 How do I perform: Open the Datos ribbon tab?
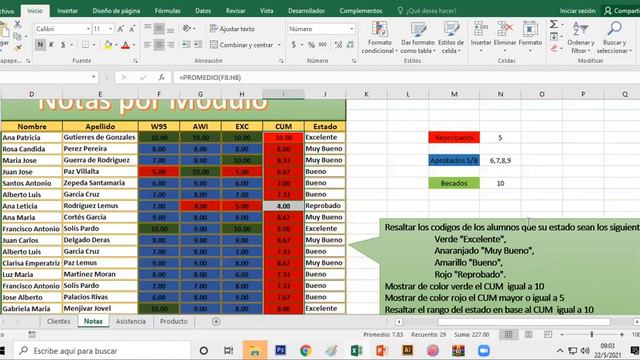(x=203, y=11)
